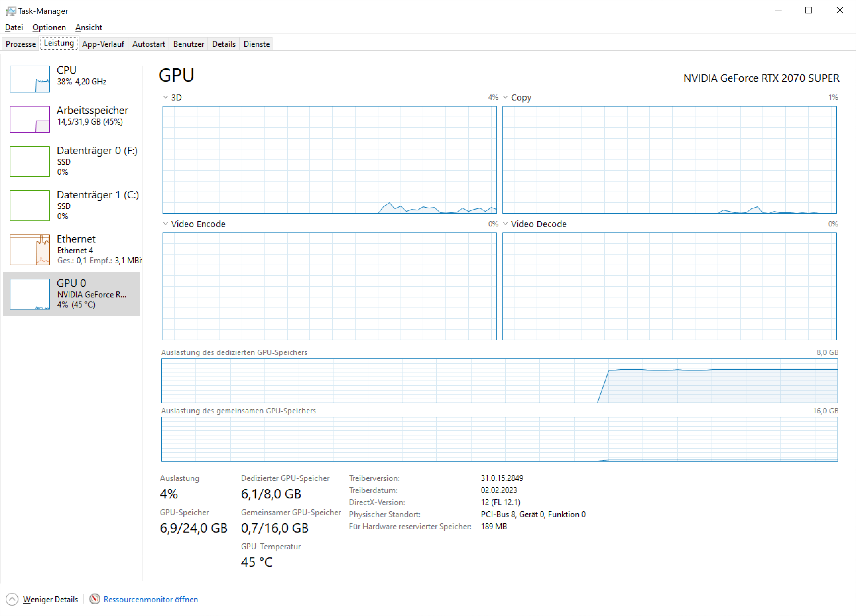
Task: Select the Arbeitsspeicher memory graph thumbnail
Action: (29, 119)
